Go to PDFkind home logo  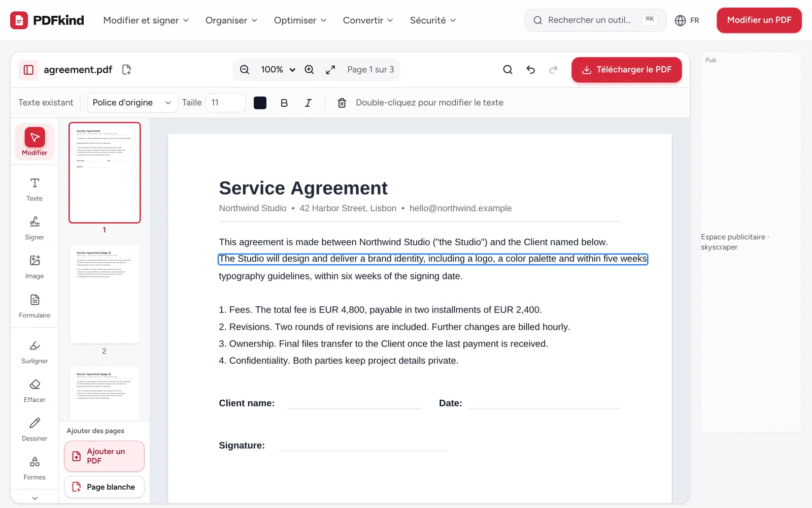pyautogui.click(x=47, y=20)
